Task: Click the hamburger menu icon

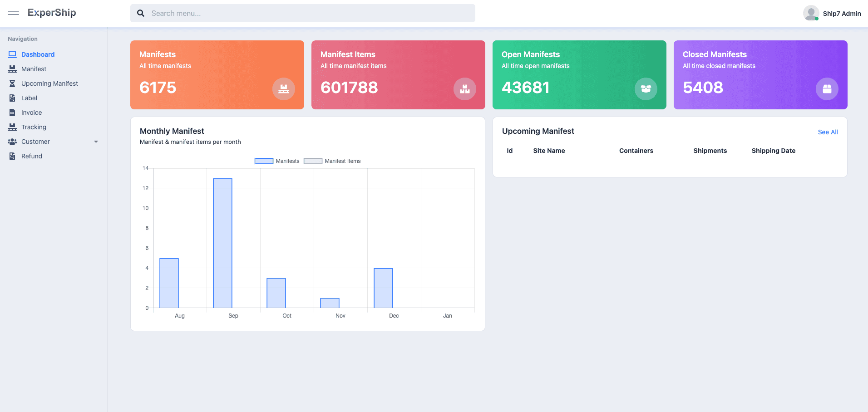Action: point(14,13)
